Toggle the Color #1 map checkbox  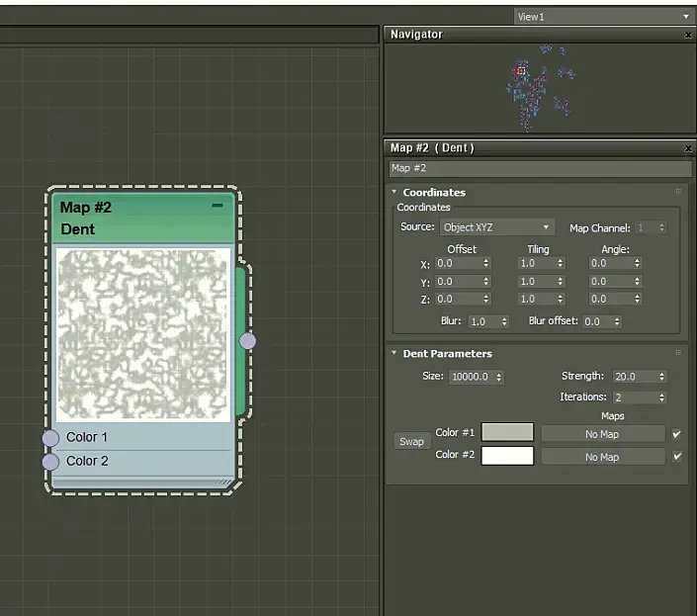click(x=676, y=434)
